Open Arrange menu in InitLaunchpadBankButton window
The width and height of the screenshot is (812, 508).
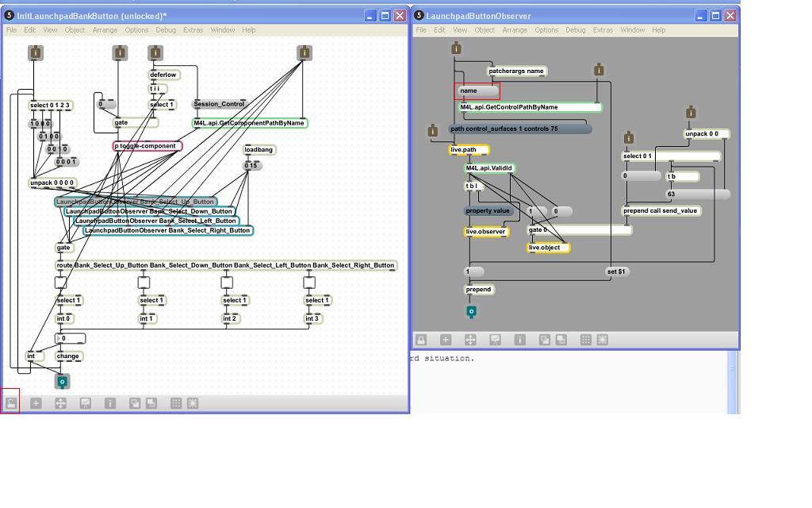tap(105, 30)
